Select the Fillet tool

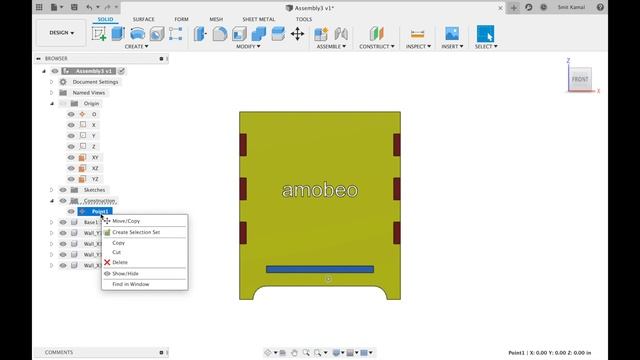tap(220, 34)
